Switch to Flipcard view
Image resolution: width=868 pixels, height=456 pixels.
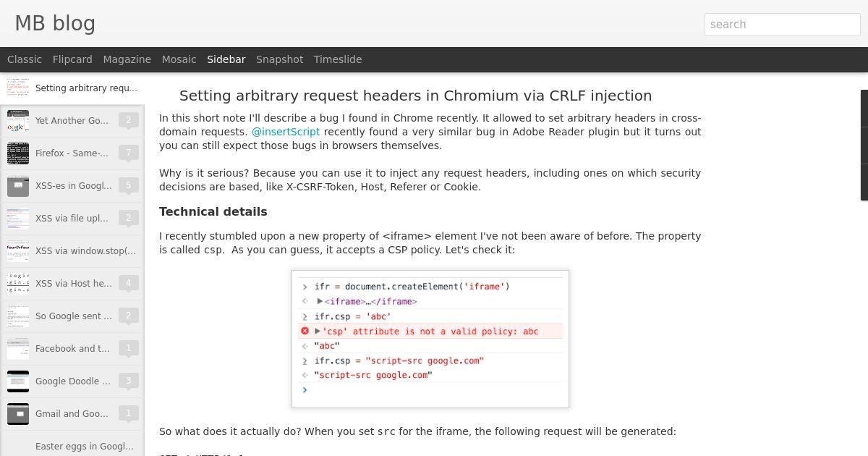click(72, 59)
